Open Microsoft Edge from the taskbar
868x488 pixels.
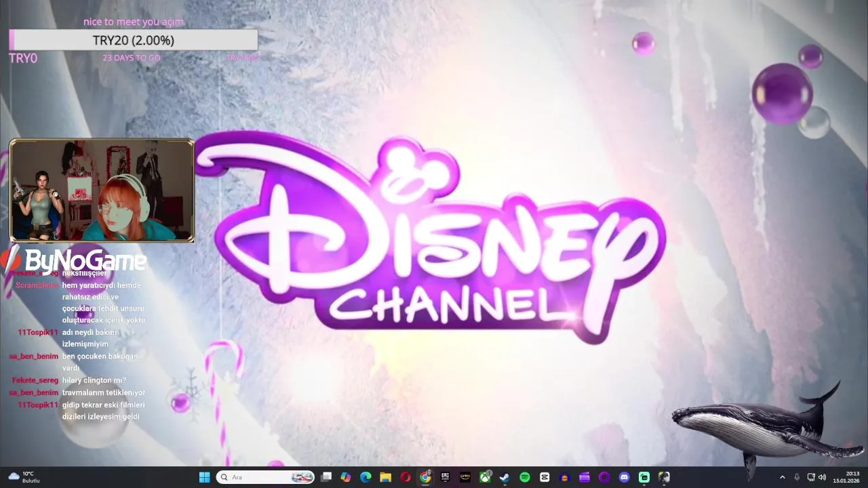[366, 477]
